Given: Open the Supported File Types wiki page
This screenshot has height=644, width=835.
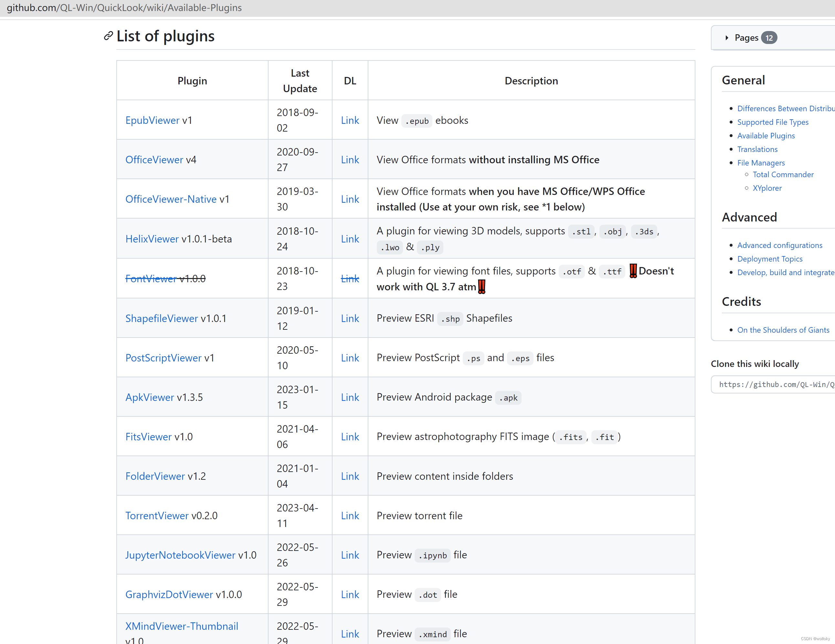Looking at the screenshot, I should (x=772, y=122).
